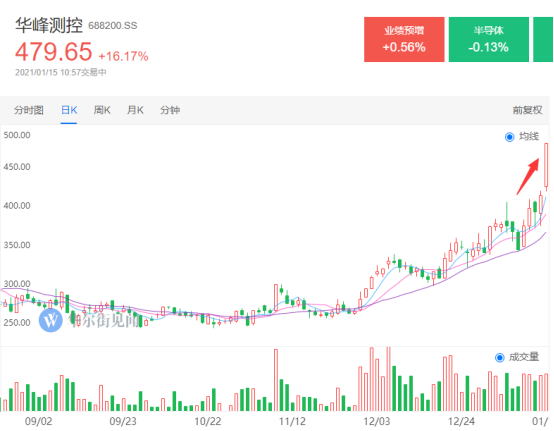The image size is (554, 431).
Task: Click the 12/03 date axis label
Action: [377, 421]
